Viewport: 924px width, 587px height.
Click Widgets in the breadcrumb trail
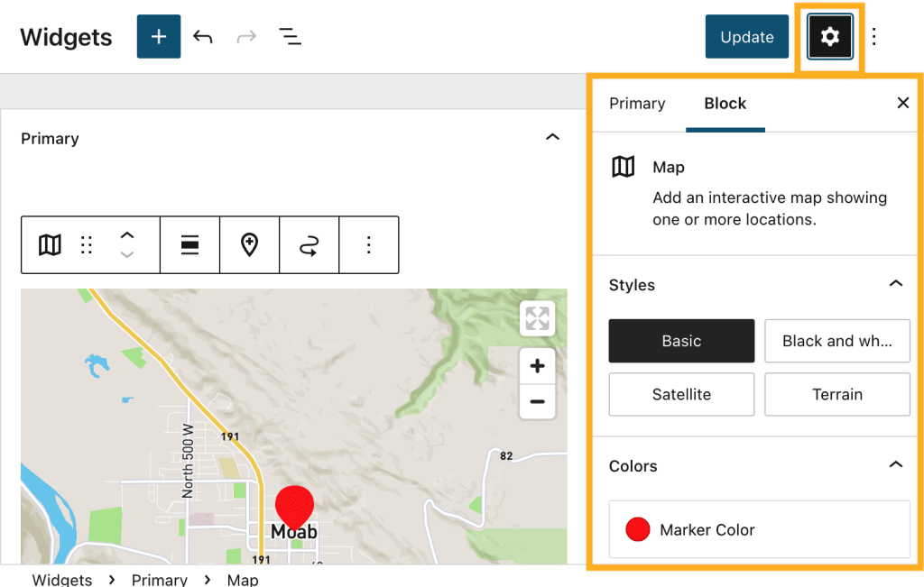[60, 580]
